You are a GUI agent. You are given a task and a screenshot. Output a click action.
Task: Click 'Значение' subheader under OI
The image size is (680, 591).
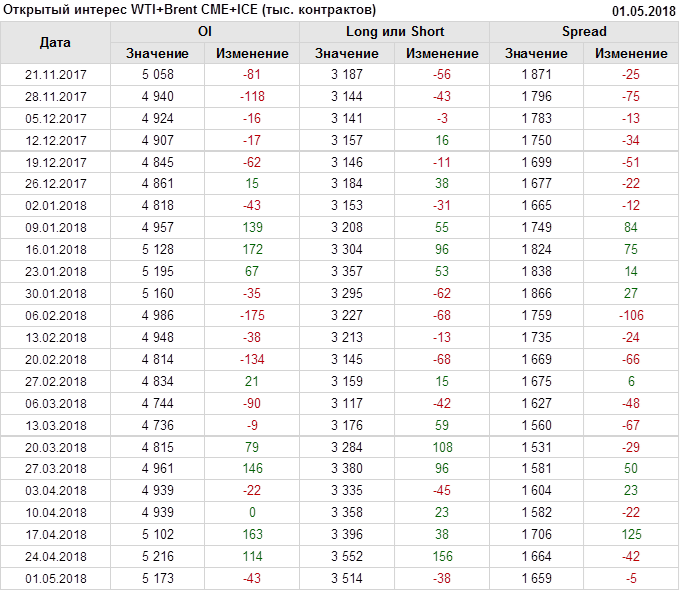click(x=157, y=54)
